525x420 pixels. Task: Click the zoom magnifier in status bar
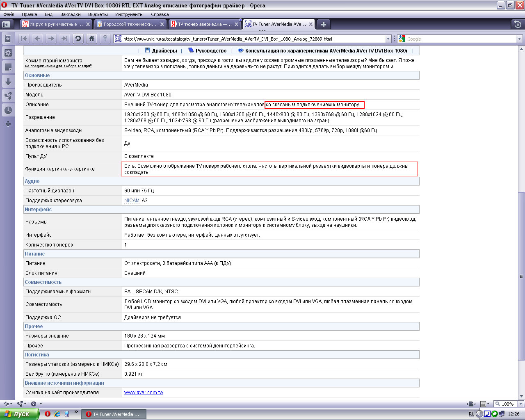click(x=498, y=404)
